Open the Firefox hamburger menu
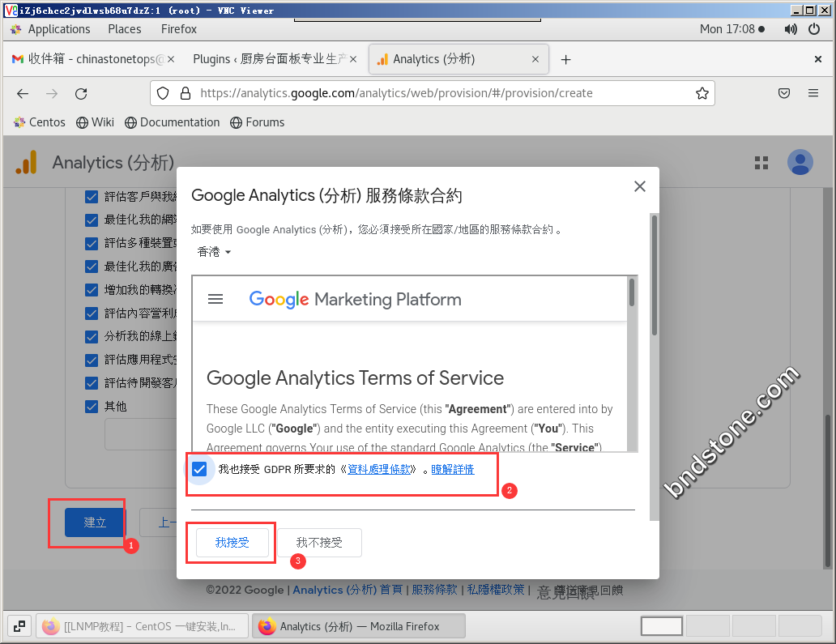836x644 pixels. [813, 93]
